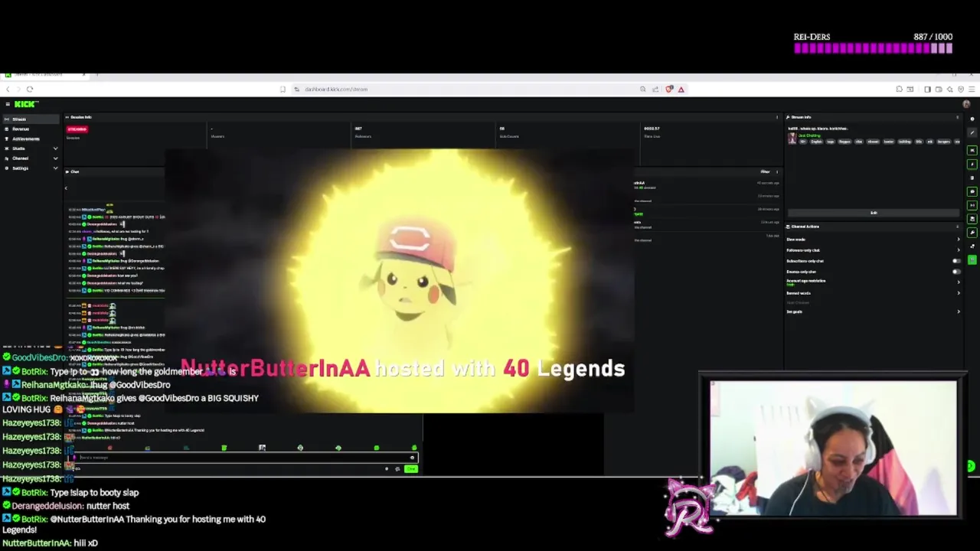The width and height of the screenshot is (980, 551).
Task: Open Account age restriction options
Action: (x=959, y=282)
